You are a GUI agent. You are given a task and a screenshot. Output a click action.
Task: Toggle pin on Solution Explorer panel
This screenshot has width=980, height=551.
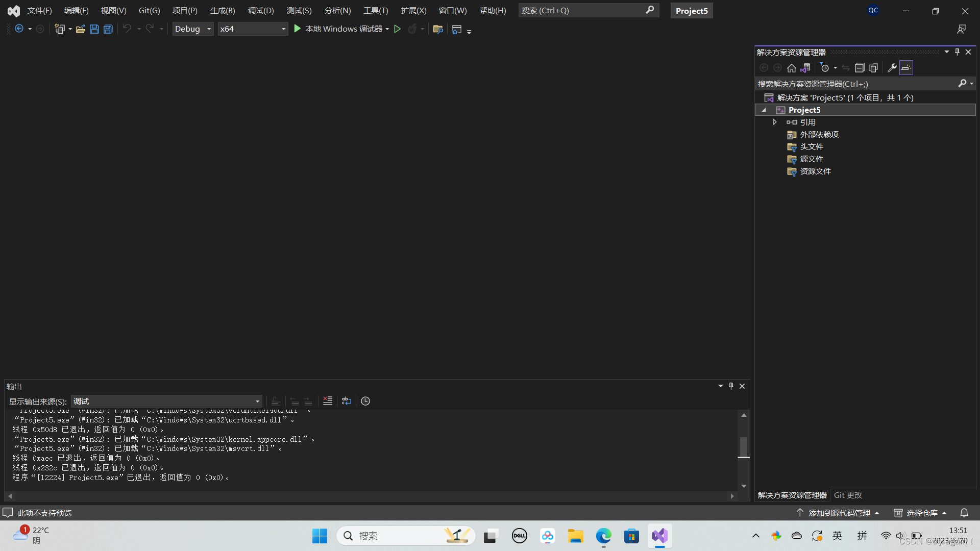957,52
